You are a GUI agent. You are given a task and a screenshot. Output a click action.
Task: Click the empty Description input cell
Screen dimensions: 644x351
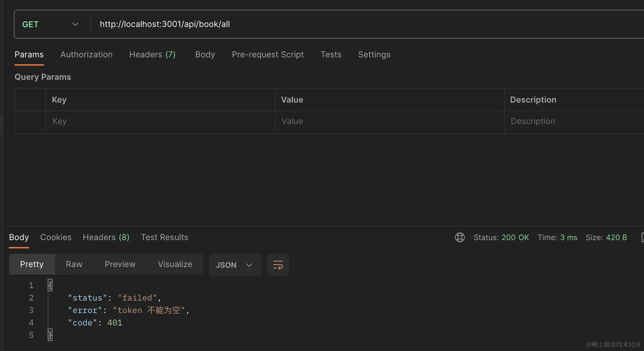point(574,122)
